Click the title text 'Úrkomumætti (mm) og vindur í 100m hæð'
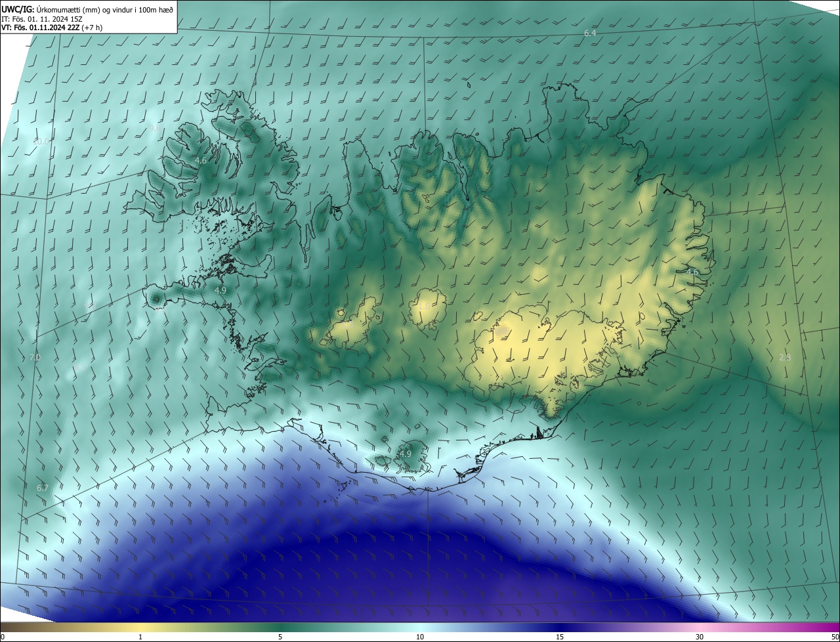Screen dimensions: 840x642 pos(104,9)
